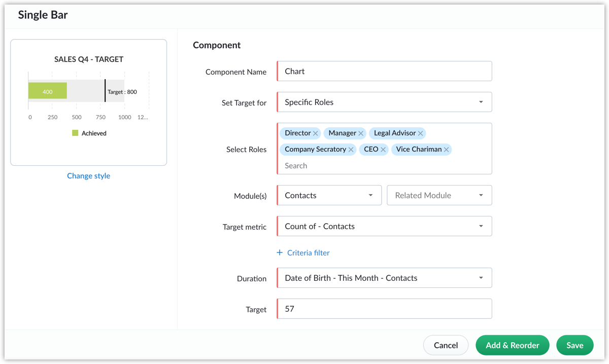Image resolution: width=609 pixels, height=364 pixels.
Task: Save the component settings
Action: (574, 345)
